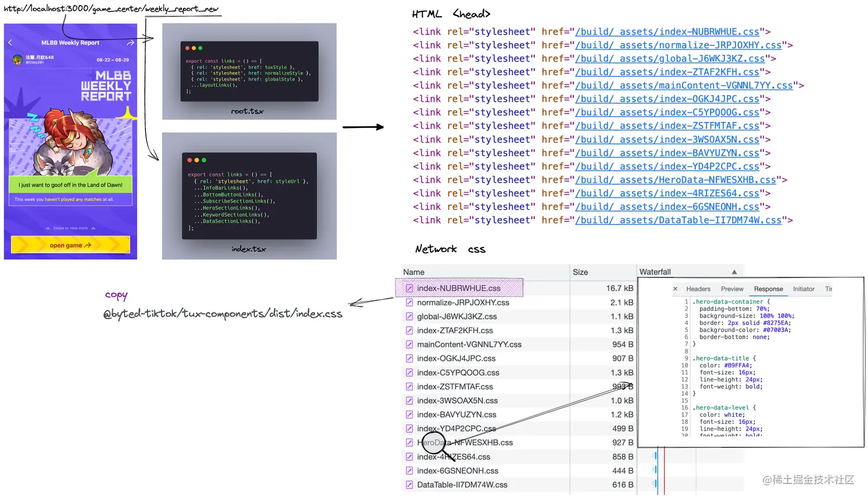Click the file icon beside index-BAVYUZYN.css
The height and width of the screenshot is (499, 868).
(x=409, y=415)
